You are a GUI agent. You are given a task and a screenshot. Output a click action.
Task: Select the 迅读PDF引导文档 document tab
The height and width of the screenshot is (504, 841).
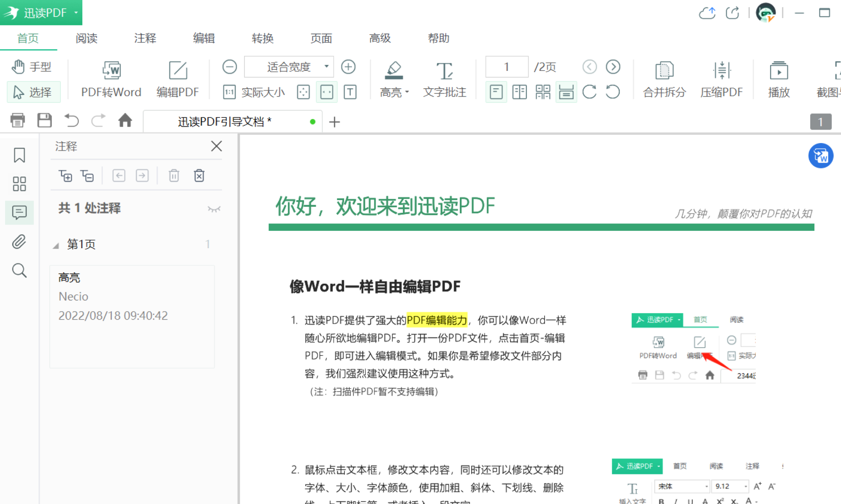tap(232, 122)
